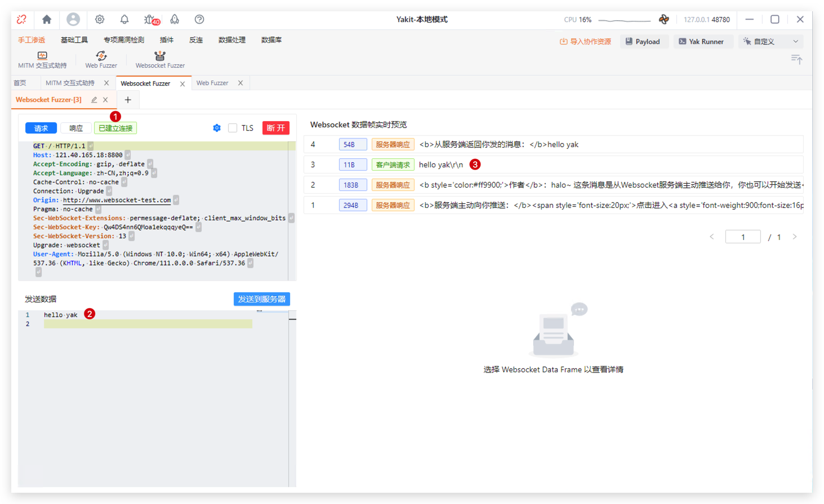
Task: Open the 数据处理 menu
Action: 231,40
